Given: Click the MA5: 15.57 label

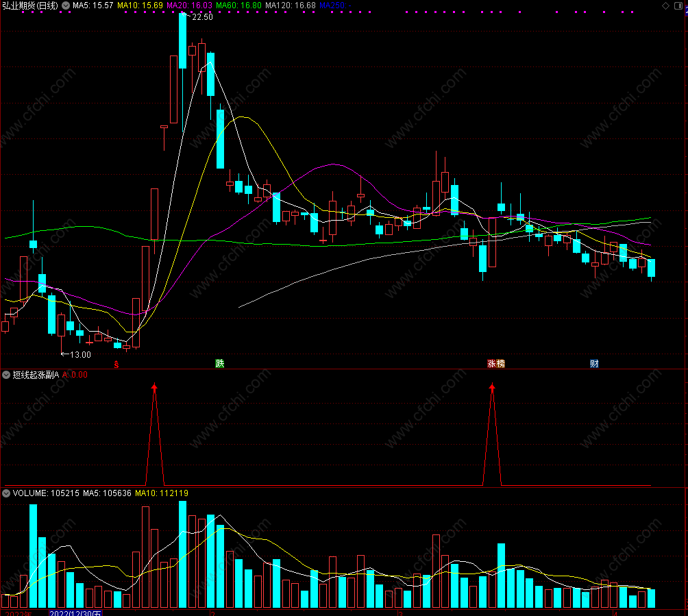Looking at the screenshot, I should point(93,5).
